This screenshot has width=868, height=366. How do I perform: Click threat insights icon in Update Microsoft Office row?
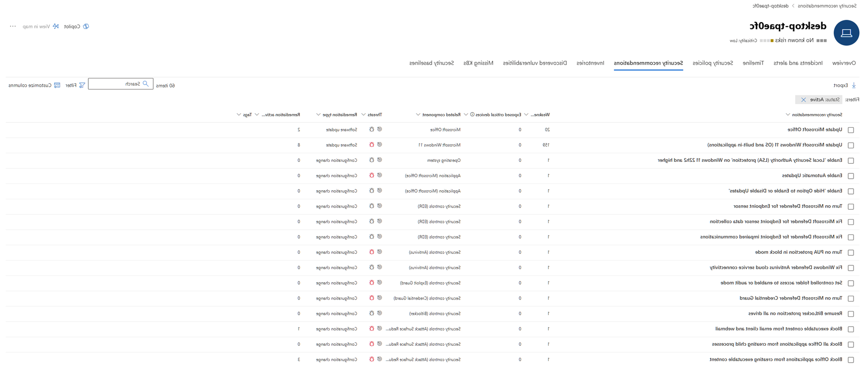pyautogui.click(x=380, y=130)
